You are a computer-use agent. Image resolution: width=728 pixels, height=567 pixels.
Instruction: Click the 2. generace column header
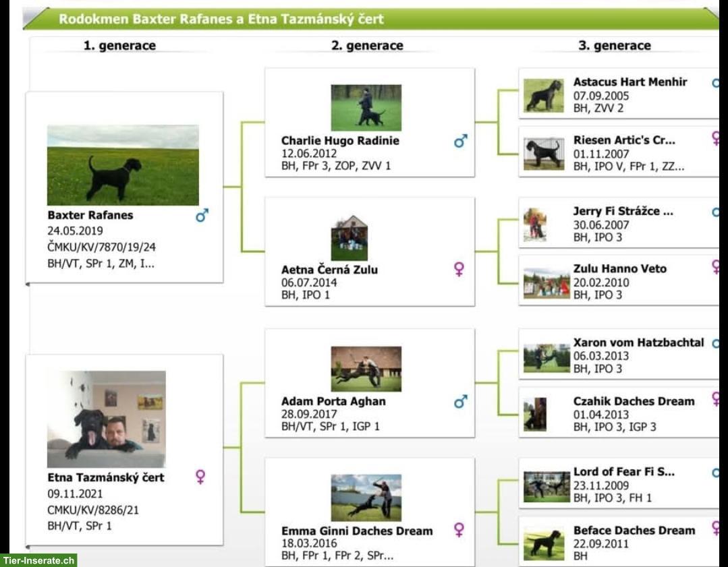(367, 46)
